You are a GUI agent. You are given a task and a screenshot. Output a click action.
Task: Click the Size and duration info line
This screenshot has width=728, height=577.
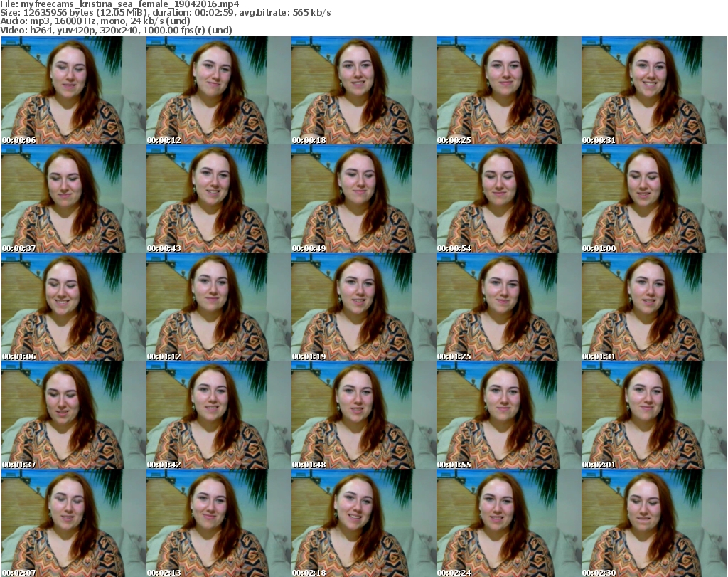pos(166,13)
